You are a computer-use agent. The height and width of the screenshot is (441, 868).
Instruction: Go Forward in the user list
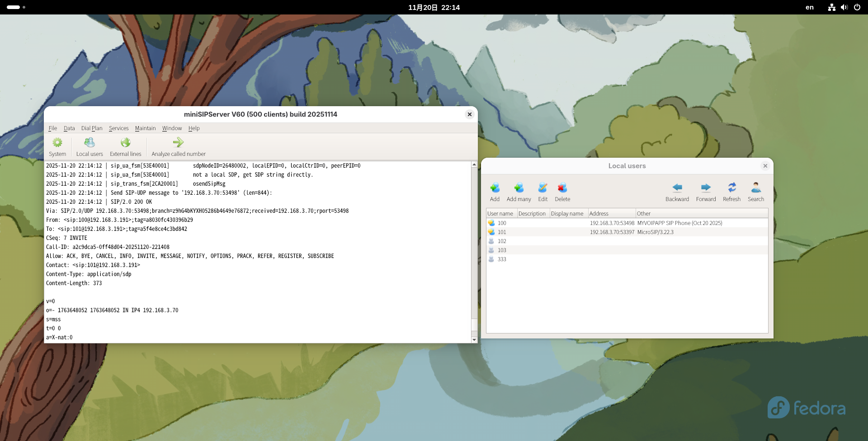point(706,192)
